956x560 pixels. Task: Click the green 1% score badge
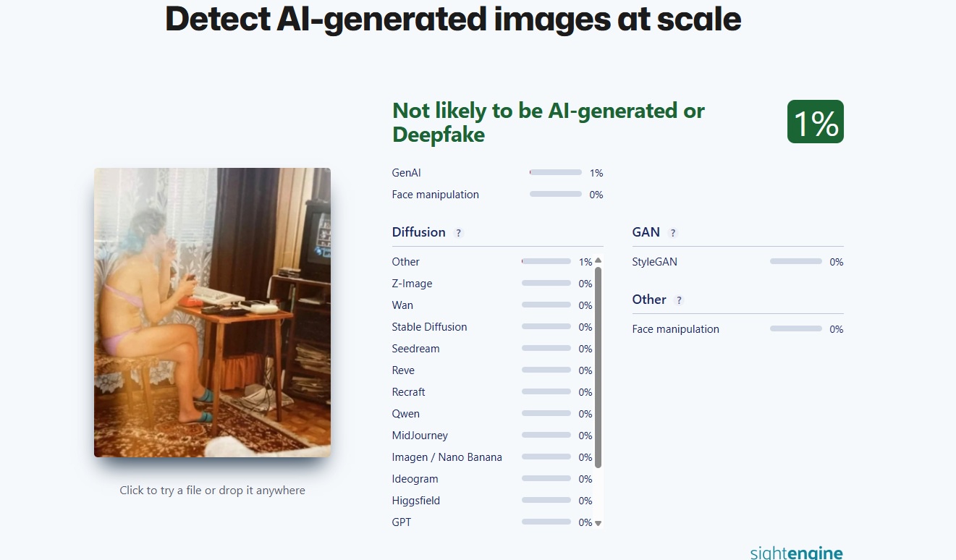coord(816,122)
